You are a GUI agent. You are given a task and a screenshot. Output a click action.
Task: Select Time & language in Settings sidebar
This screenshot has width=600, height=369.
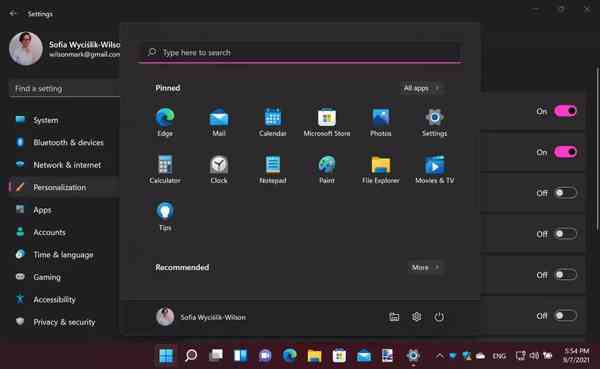point(64,255)
